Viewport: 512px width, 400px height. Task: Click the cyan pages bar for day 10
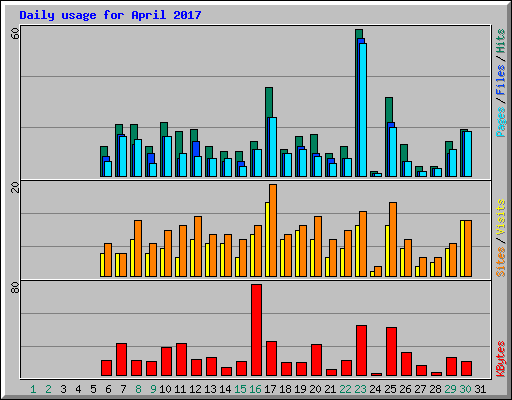tap(168, 156)
